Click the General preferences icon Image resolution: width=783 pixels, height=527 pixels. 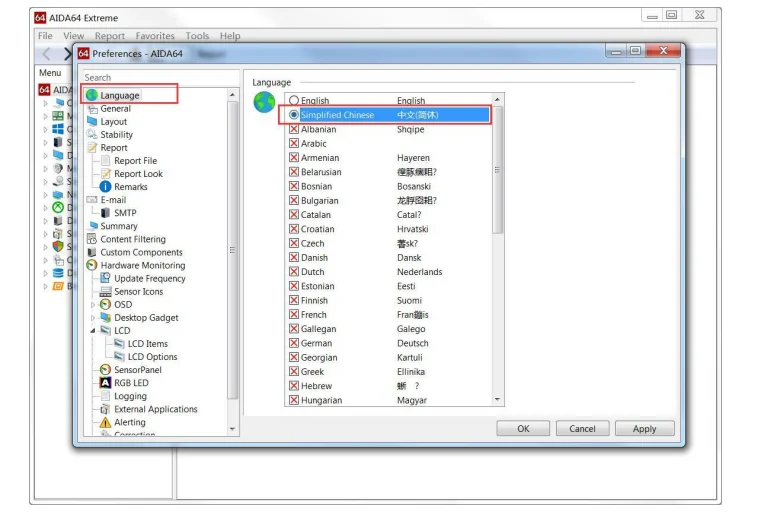point(92,108)
